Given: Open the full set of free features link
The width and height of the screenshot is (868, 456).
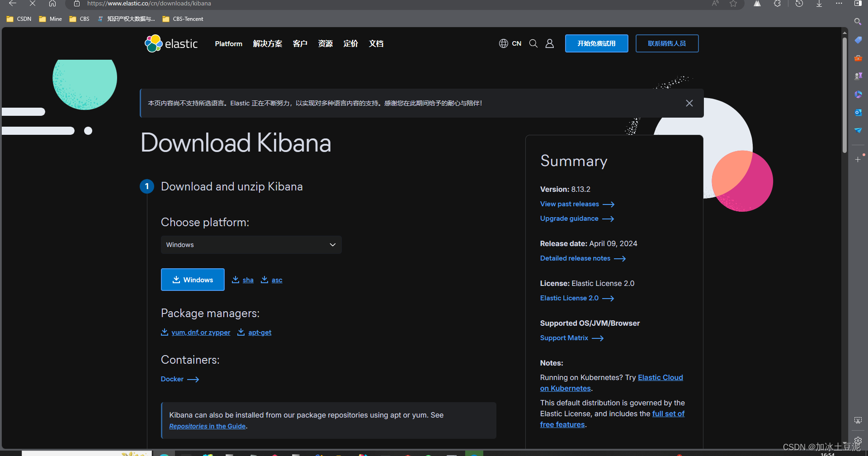Looking at the screenshot, I should 668,413.
